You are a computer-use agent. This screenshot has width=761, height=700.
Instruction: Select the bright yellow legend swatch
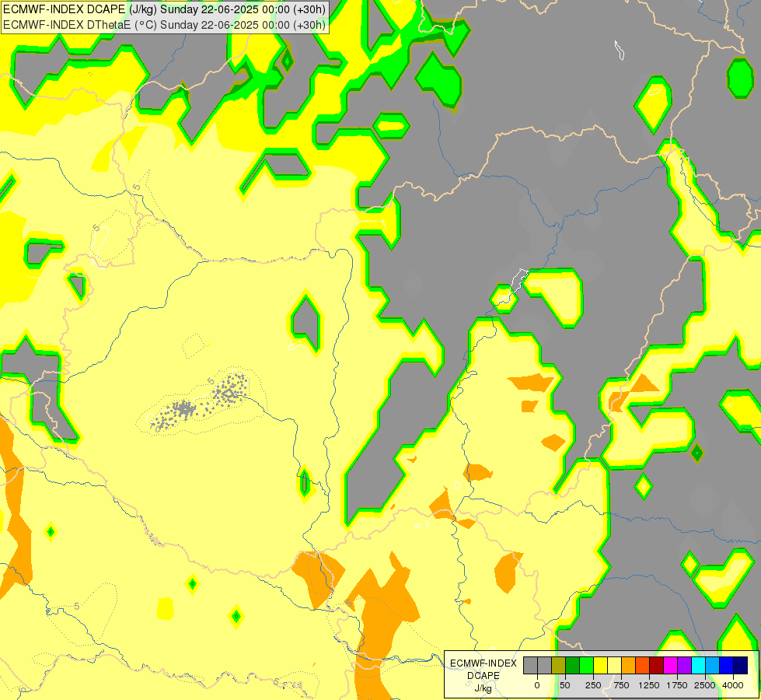600,665
